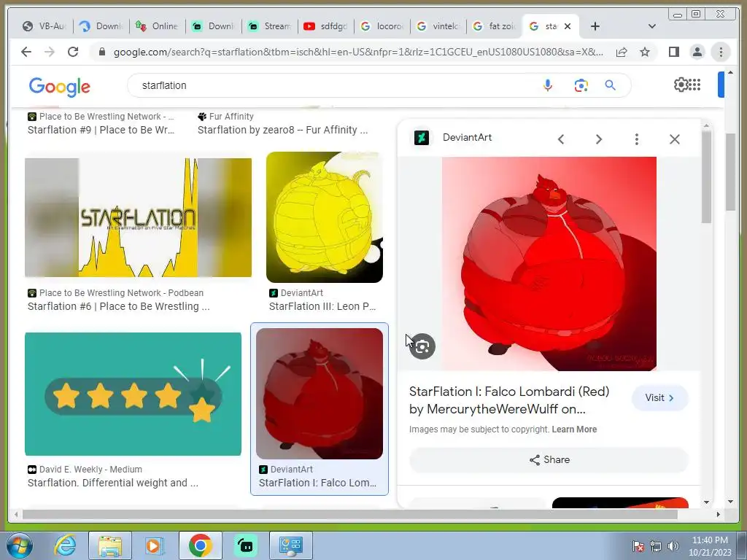Open the preview panel three-dot options
This screenshot has width=747, height=560.
pos(636,139)
